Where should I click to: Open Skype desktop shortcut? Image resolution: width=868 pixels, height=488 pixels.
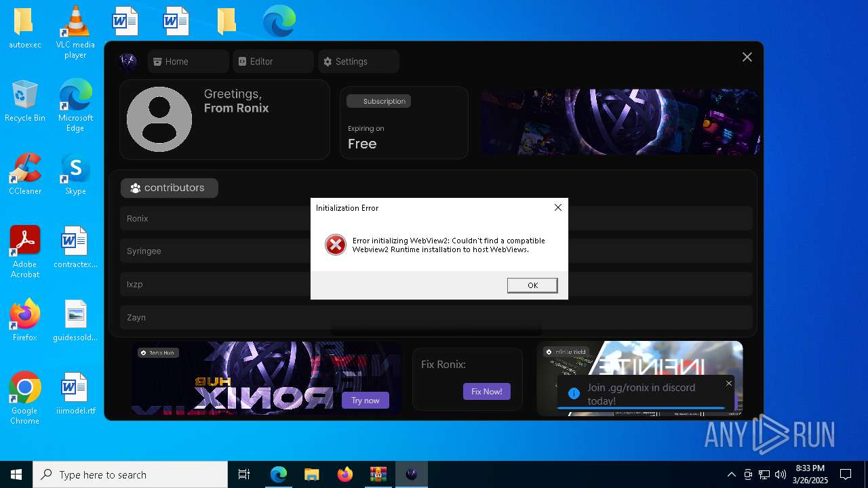75,174
